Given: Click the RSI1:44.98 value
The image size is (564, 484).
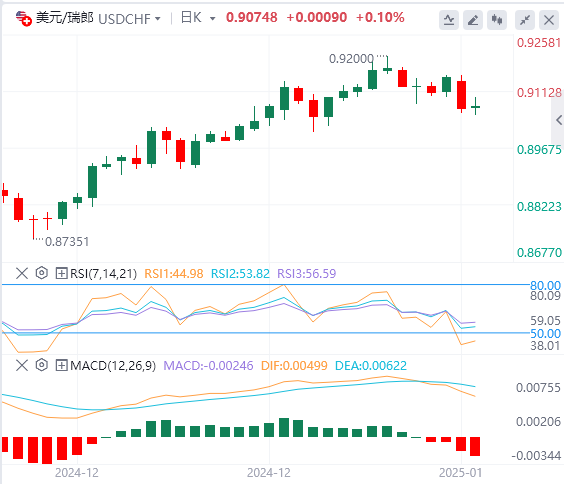Looking at the screenshot, I should tap(174, 274).
